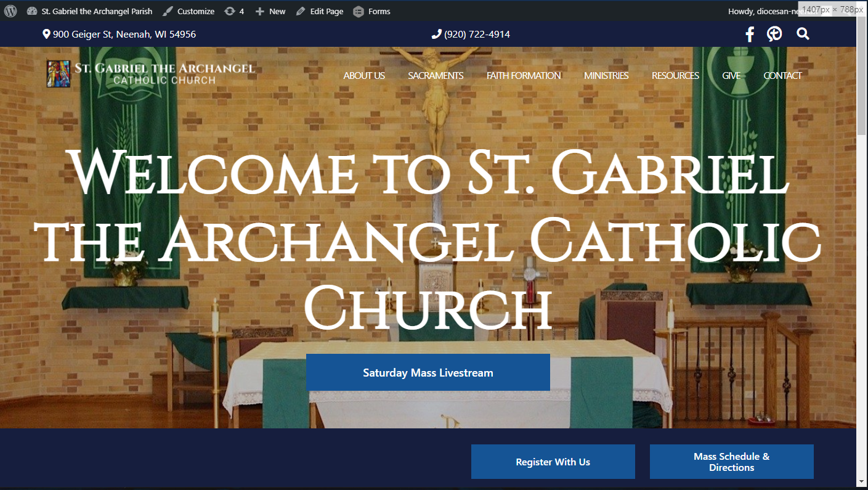Viewport: 868px width, 490px height.
Task: Open Forms in the admin bar
Action: pyautogui.click(x=371, y=11)
